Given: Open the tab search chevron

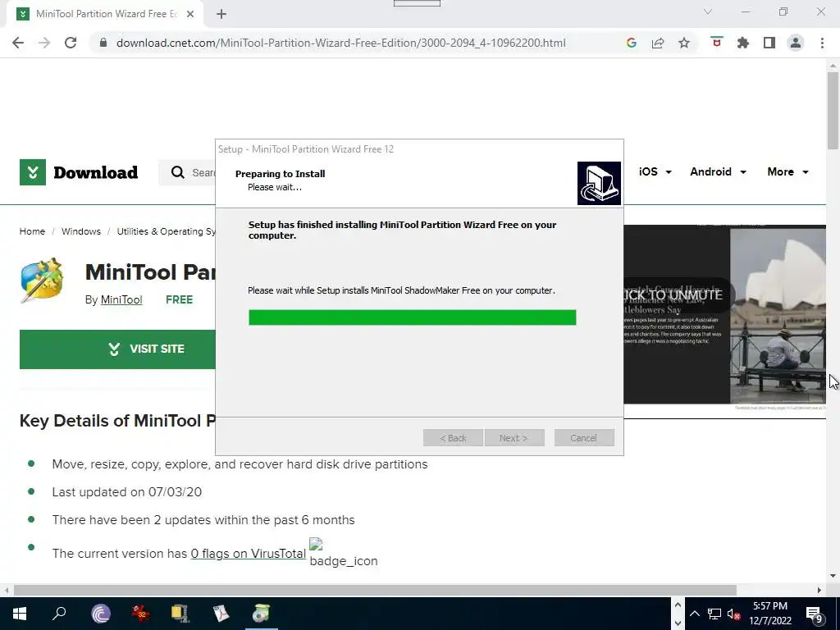Looking at the screenshot, I should point(708,11).
